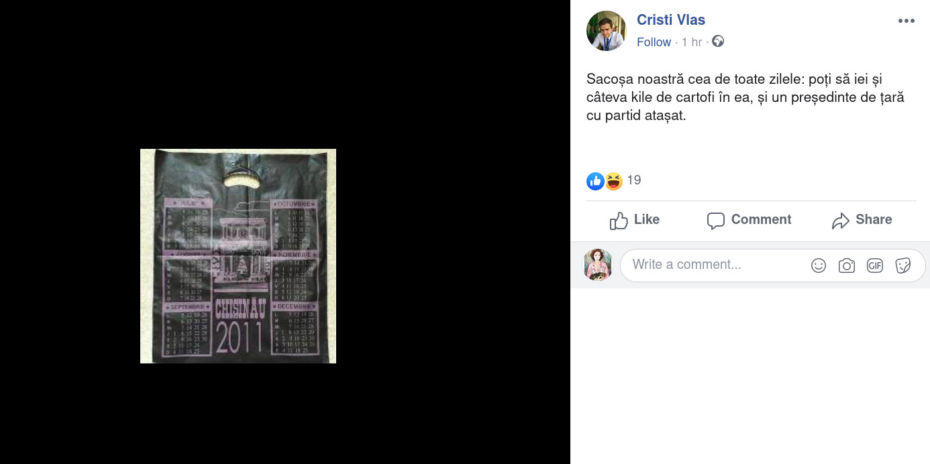
Task: Attach a photo with camera icon
Action: (846, 266)
